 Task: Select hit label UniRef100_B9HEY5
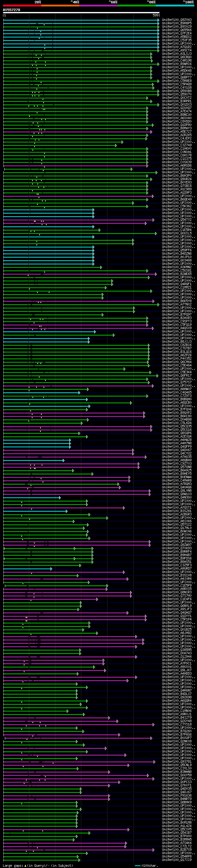(177, 474)
